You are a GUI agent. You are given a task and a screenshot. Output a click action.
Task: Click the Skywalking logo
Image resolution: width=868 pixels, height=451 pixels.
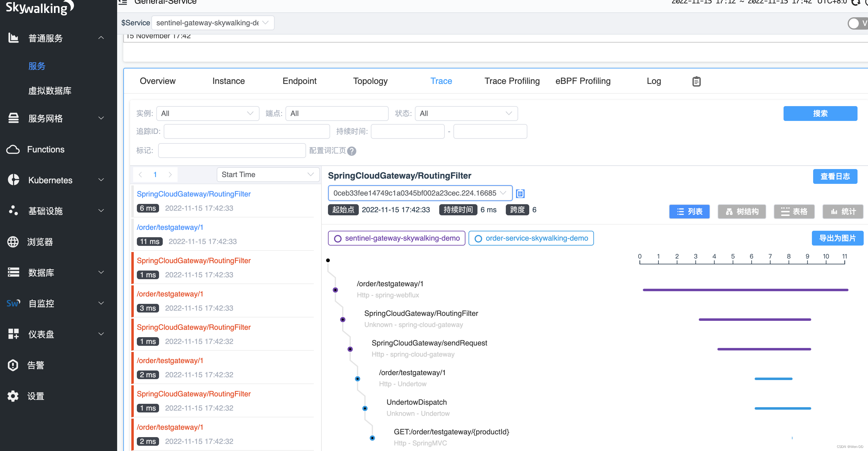pos(40,7)
